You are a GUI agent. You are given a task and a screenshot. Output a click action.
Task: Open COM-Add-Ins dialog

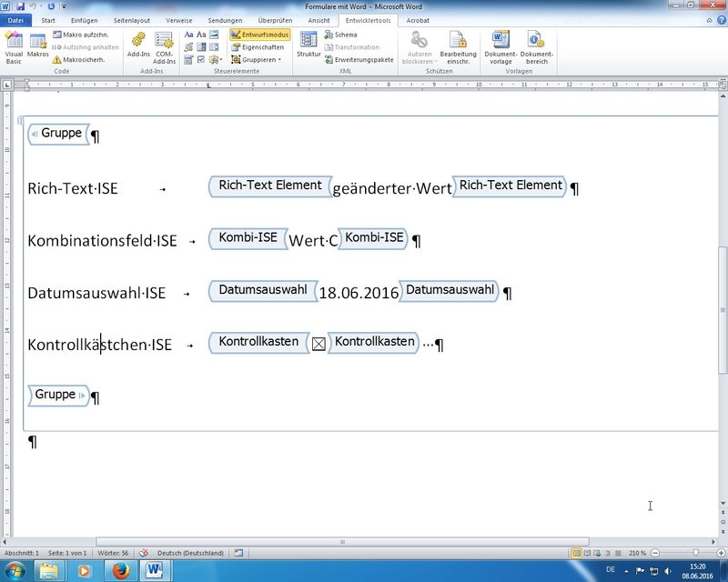[x=165, y=47]
